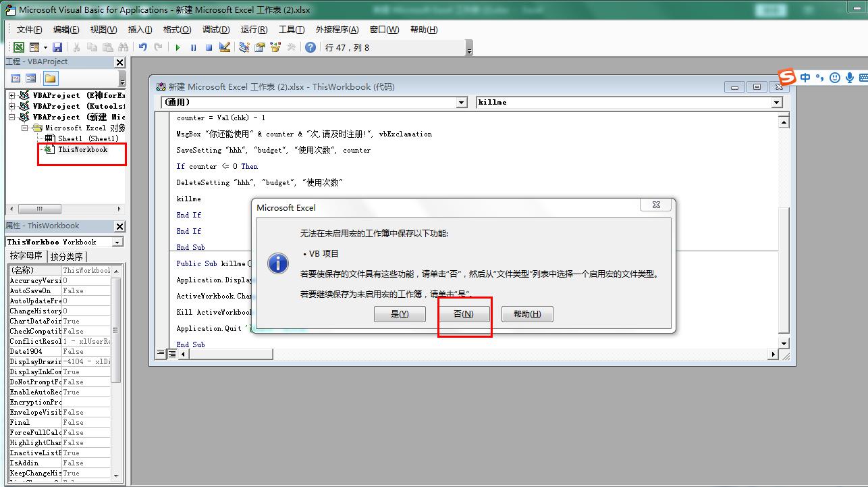Switch to 按分类序 tab
The width and height of the screenshot is (868, 487).
pos(67,256)
